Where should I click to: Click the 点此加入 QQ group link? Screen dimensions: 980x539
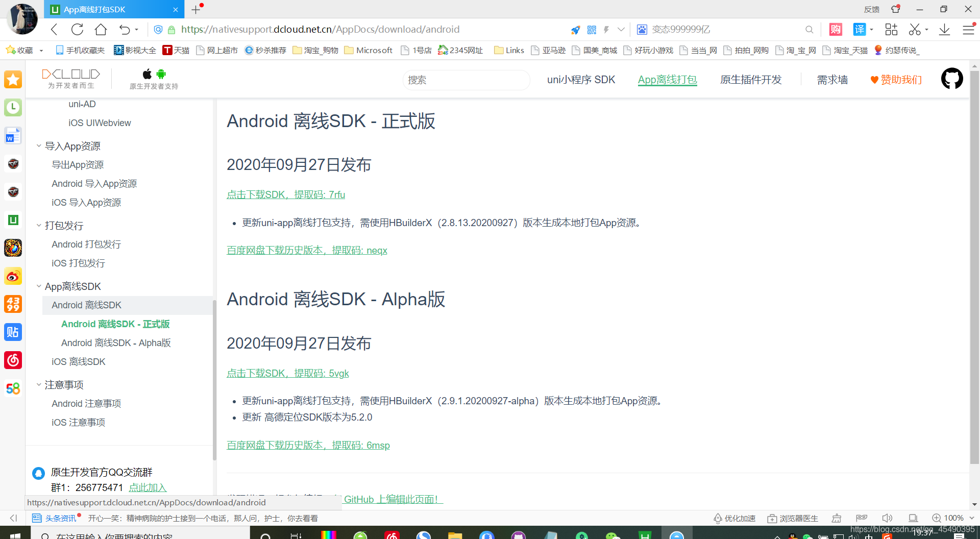pyautogui.click(x=148, y=487)
